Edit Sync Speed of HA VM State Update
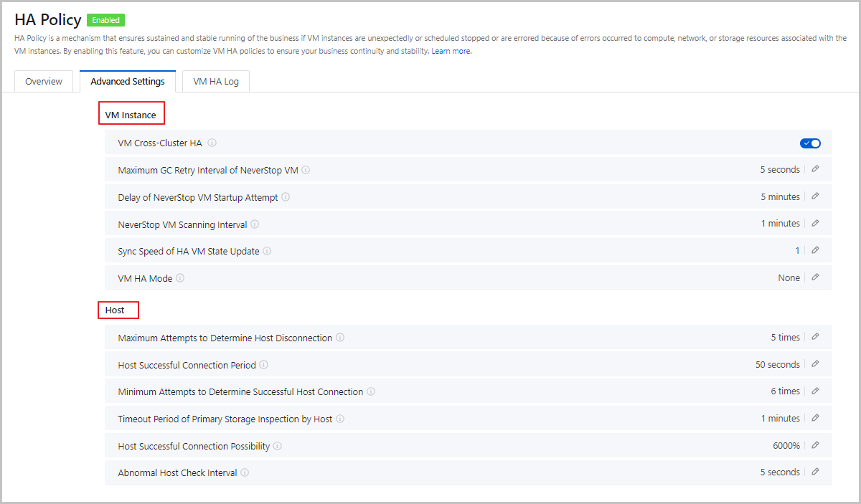 [x=815, y=250]
